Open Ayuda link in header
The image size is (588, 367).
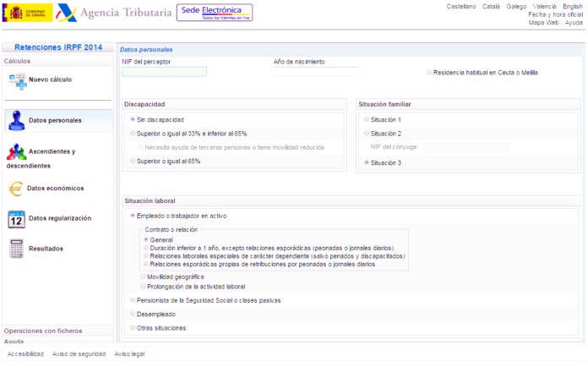click(574, 23)
